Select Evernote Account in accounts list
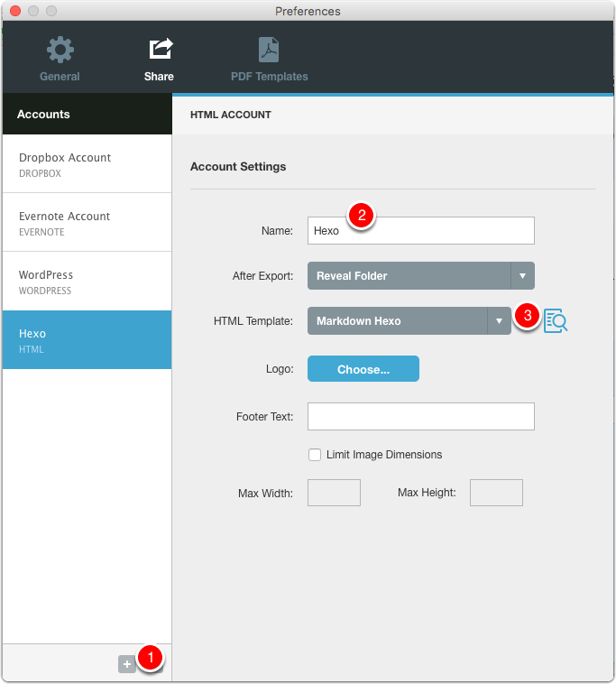 coord(87,223)
